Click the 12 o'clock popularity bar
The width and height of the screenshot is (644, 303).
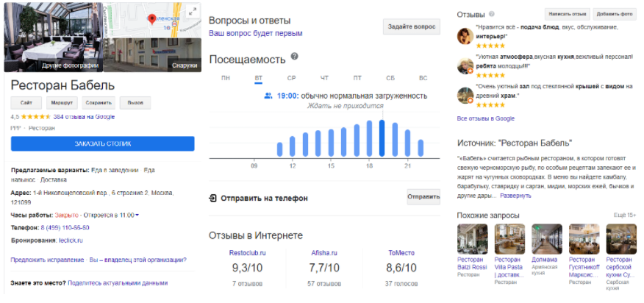pos(293,146)
